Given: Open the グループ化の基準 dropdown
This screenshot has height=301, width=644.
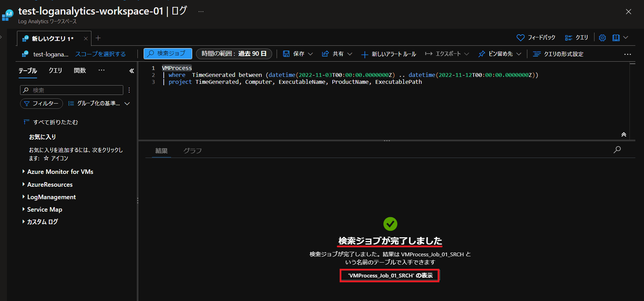Looking at the screenshot, I should [99, 104].
